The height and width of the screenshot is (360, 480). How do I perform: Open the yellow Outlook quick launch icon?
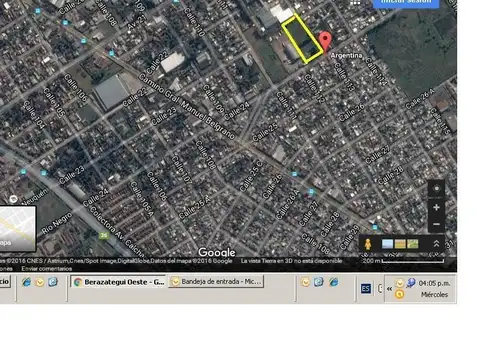pos(40,282)
